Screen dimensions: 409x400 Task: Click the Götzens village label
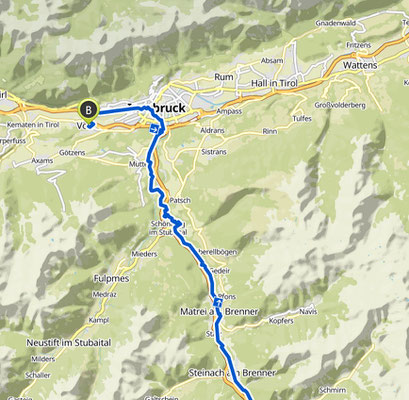click(x=72, y=153)
